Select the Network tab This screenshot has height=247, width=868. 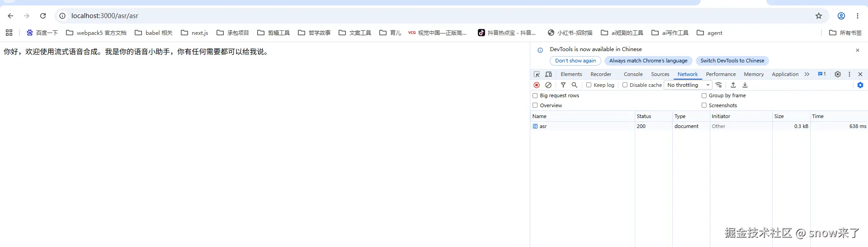pos(688,74)
